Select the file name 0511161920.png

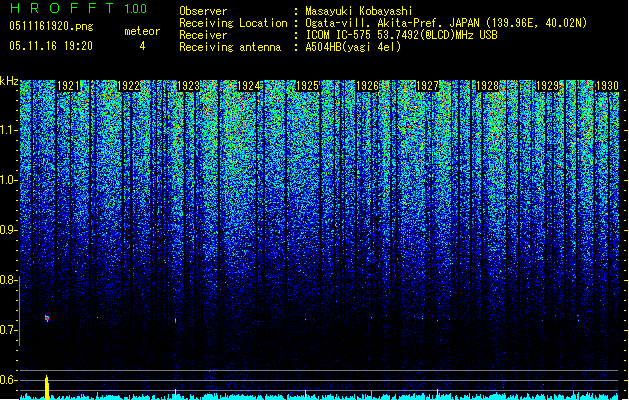(x=51, y=26)
